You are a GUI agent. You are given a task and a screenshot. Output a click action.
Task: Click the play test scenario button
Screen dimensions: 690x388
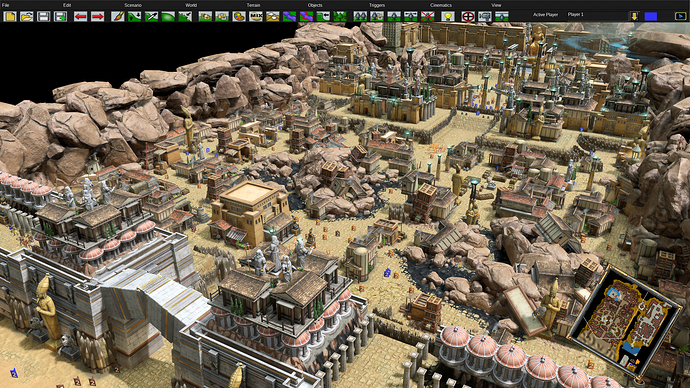click(680, 16)
